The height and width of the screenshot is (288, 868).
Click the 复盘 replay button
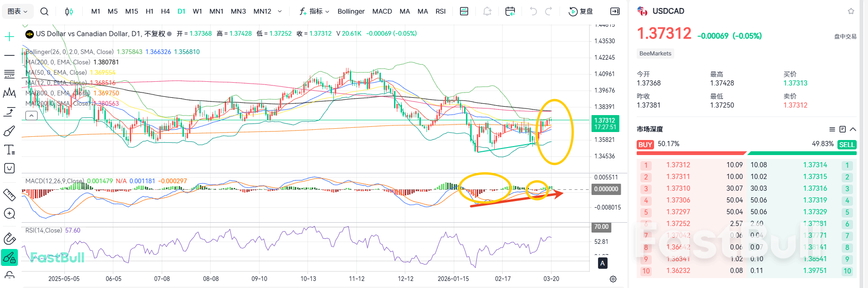(581, 11)
